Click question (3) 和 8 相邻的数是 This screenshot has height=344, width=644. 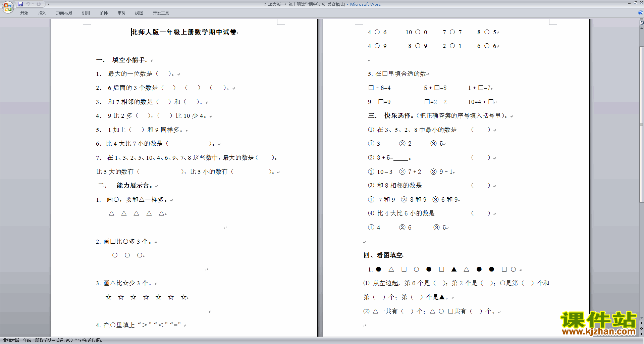pyautogui.click(x=395, y=186)
